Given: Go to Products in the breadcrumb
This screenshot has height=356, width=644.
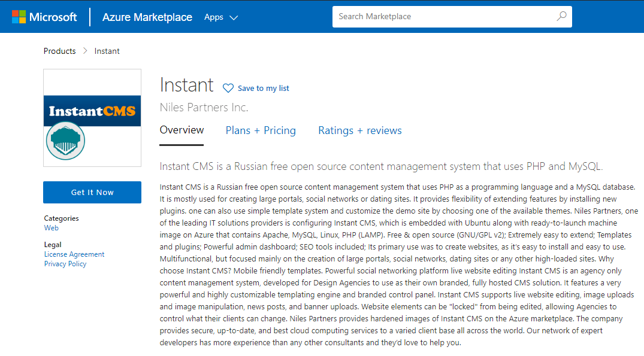Looking at the screenshot, I should [x=59, y=51].
